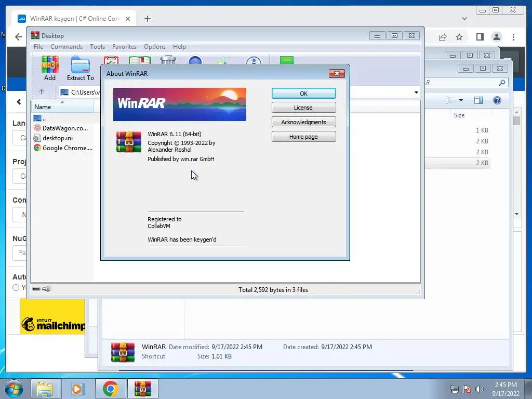This screenshot has width=532, height=399.
Task: Click the Chrome share page icon
Action: click(x=443, y=37)
